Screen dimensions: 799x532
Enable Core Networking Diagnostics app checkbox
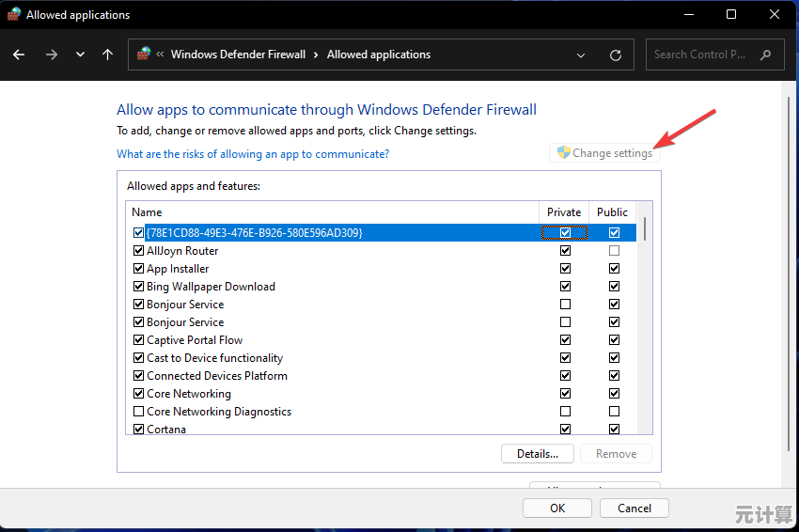point(139,412)
